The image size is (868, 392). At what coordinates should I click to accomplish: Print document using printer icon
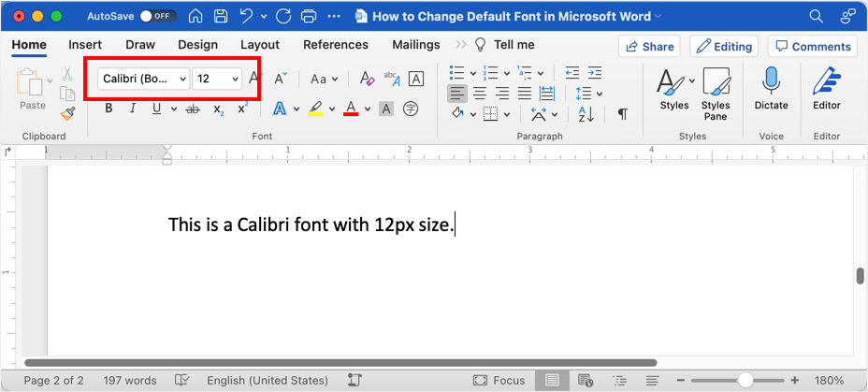(x=310, y=16)
